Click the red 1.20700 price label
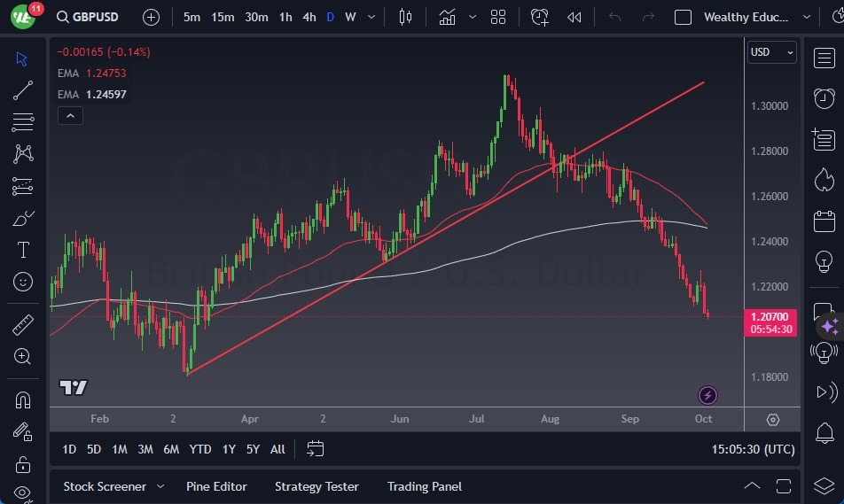 [x=770, y=316]
